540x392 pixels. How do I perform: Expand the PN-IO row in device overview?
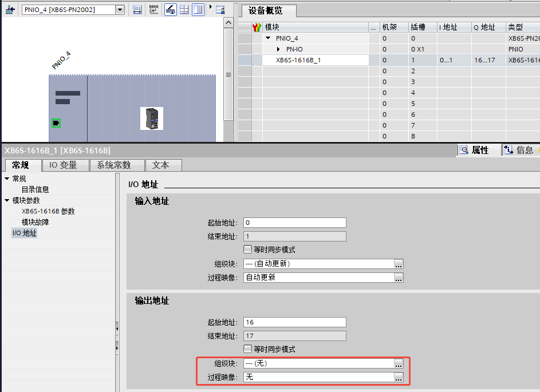pos(278,49)
